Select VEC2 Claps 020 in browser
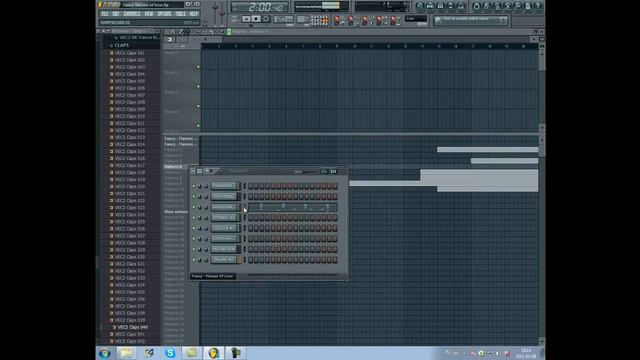640x360 pixels. pyautogui.click(x=130, y=187)
